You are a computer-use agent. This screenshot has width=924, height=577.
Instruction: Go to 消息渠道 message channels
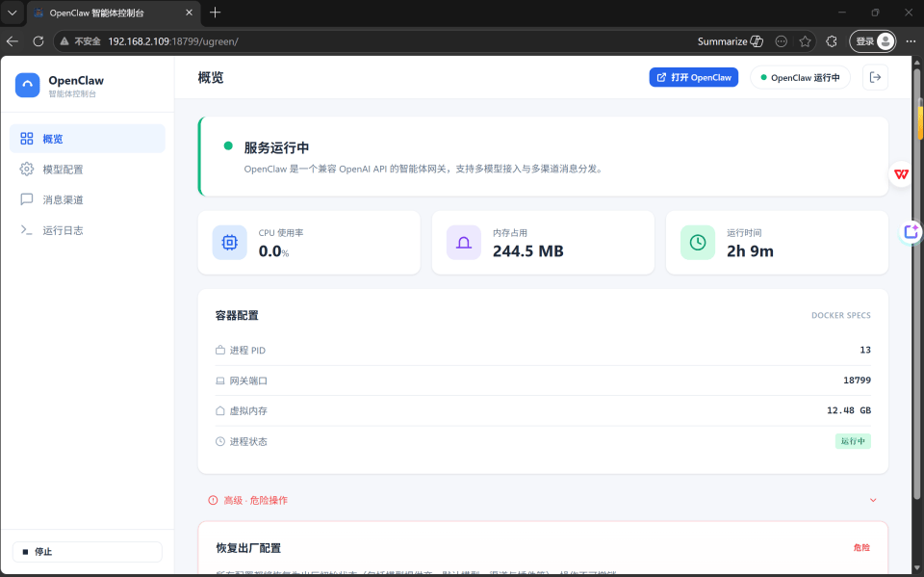click(88, 199)
